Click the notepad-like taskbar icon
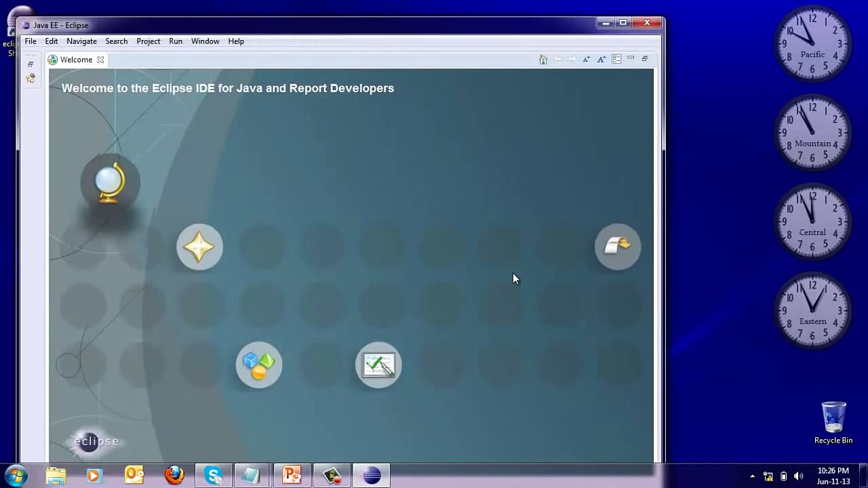This screenshot has height=488, width=868. coord(252,475)
